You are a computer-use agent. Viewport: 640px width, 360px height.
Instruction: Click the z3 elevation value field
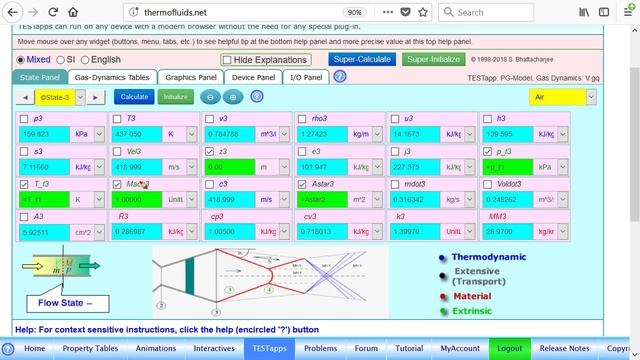click(229, 167)
